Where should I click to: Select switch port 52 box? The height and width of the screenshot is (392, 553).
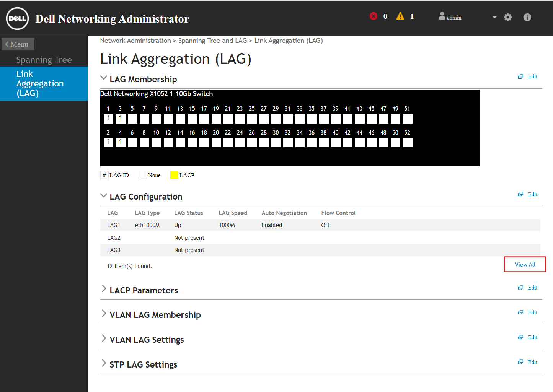(x=408, y=142)
